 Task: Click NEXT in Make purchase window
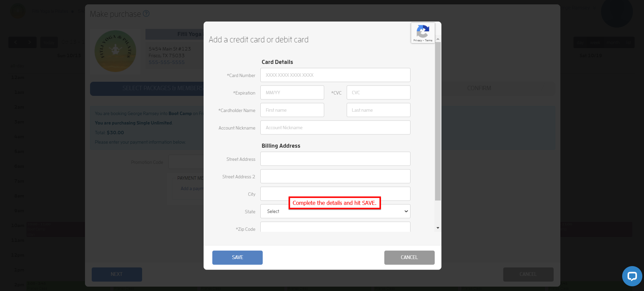coord(117,275)
